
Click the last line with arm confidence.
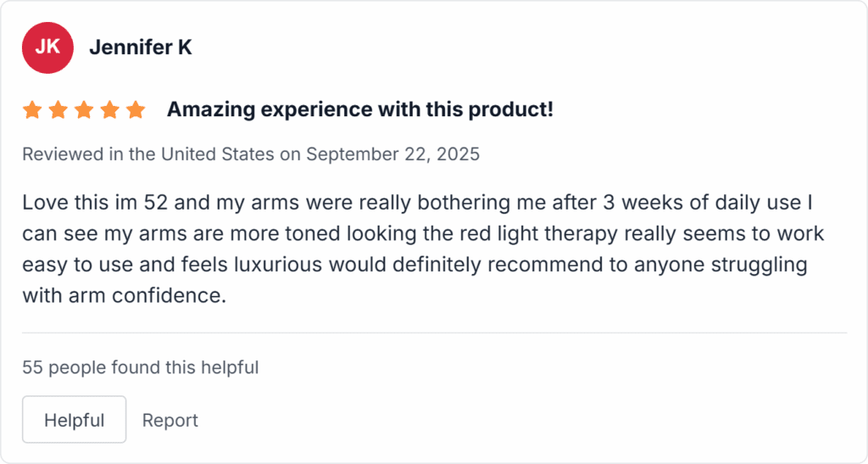coord(125,296)
